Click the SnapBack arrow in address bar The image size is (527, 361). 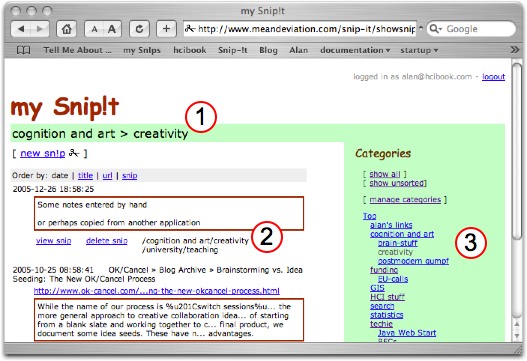(x=420, y=29)
